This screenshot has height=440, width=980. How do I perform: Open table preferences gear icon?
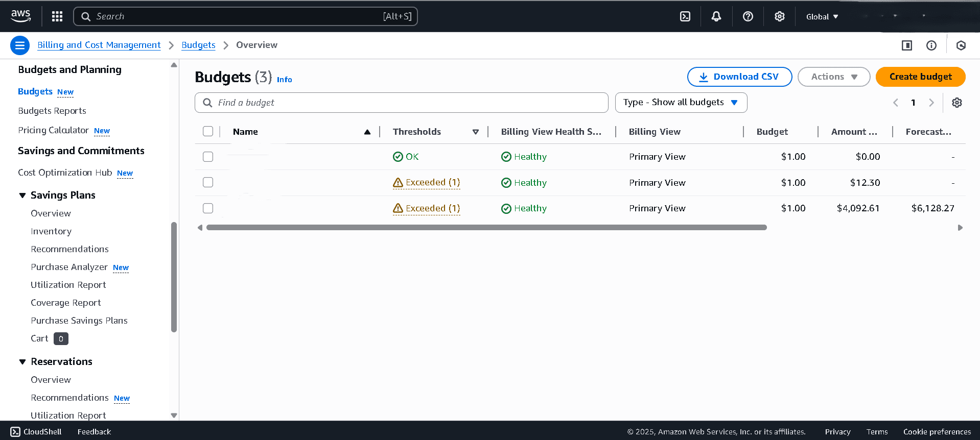click(956, 103)
